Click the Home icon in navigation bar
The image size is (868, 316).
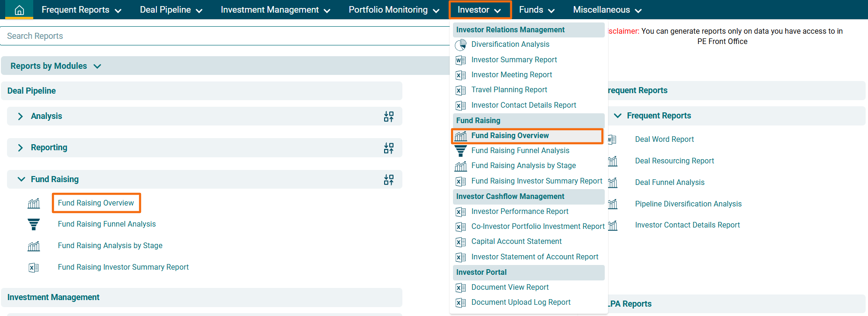click(x=19, y=10)
